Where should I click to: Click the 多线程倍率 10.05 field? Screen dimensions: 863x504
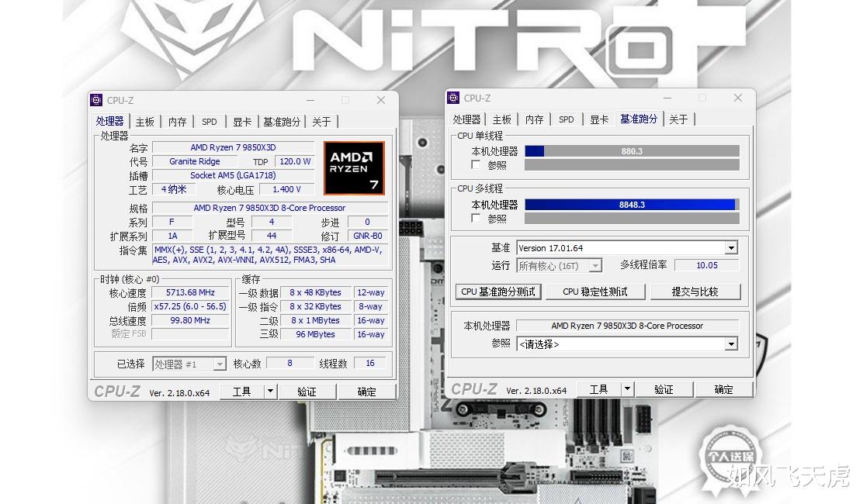tap(707, 265)
